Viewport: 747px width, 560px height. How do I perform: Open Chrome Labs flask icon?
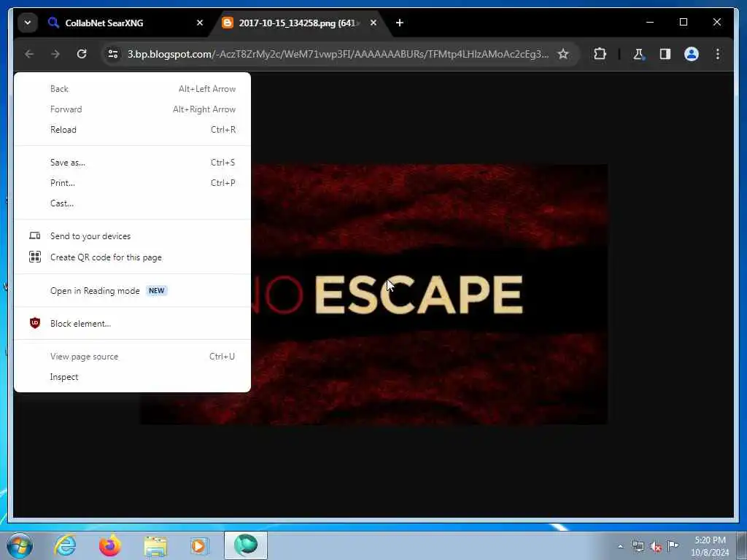[638, 54]
